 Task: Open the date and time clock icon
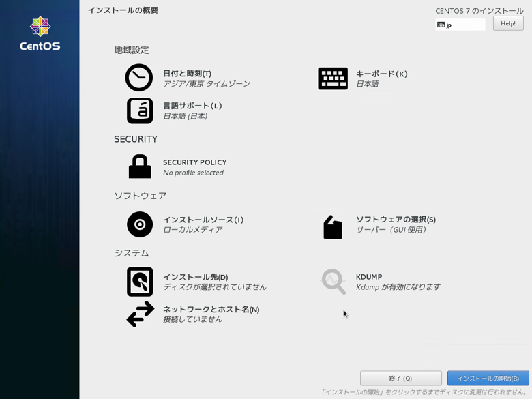click(x=139, y=78)
